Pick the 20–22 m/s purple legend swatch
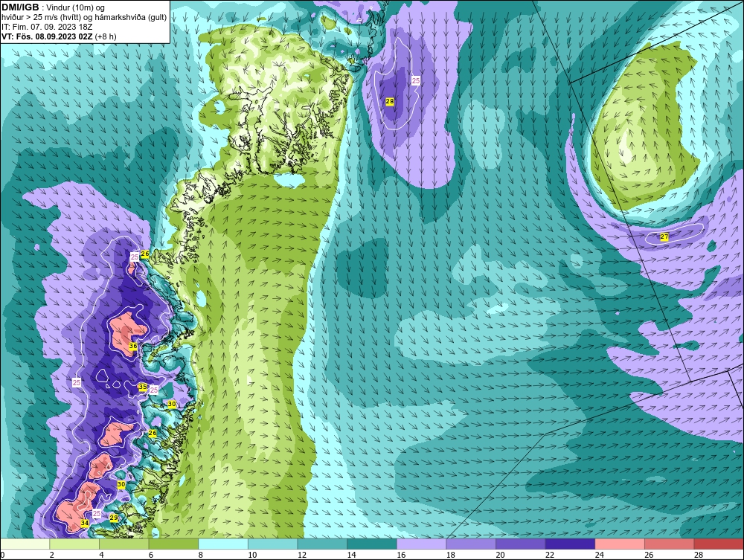 pyautogui.click(x=521, y=544)
